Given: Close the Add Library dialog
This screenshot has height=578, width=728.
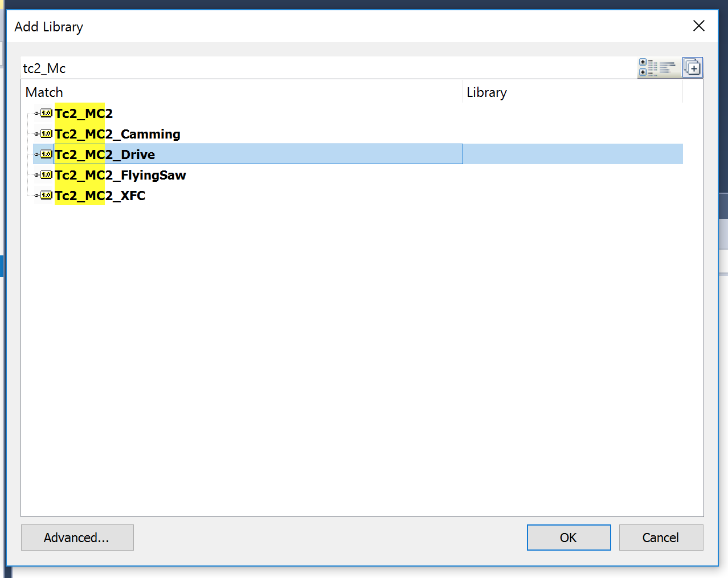Looking at the screenshot, I should click(699, 26).
